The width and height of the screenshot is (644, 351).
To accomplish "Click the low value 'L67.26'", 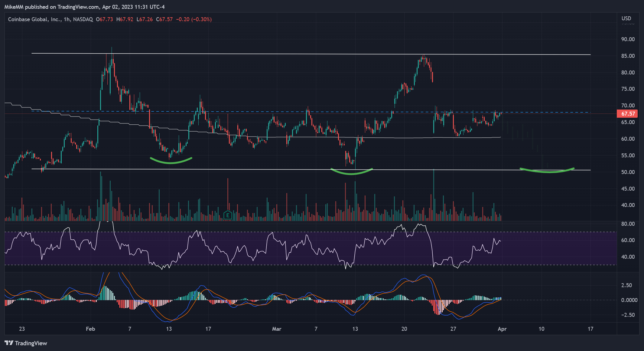I will pos(145,19).
